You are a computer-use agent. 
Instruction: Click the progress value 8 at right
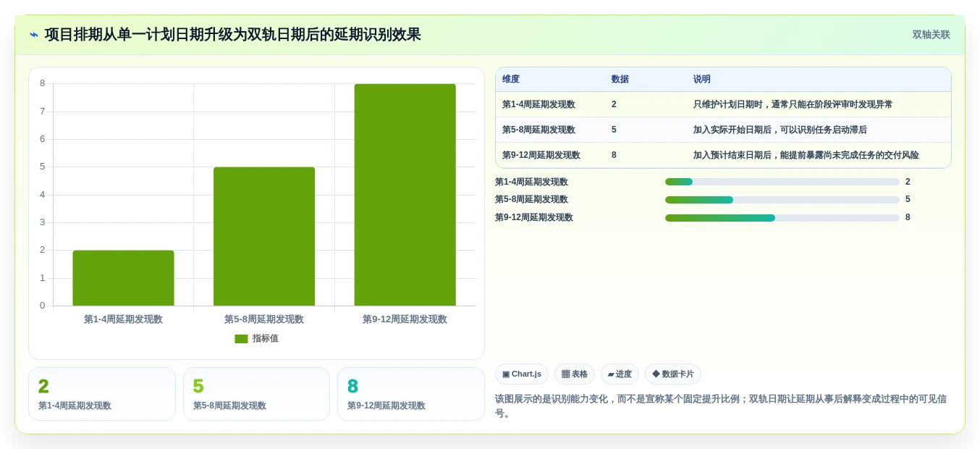908,217
